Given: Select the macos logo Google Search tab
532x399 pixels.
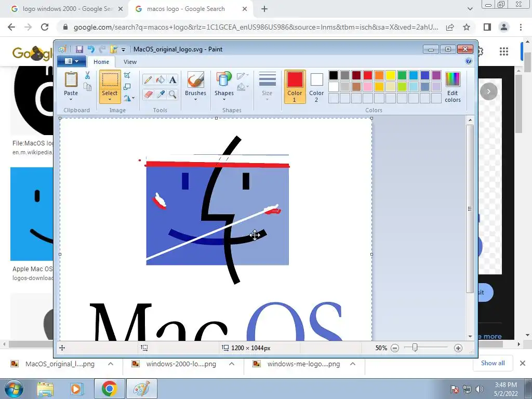Looking at the screenshot, I should click(191, 9).
